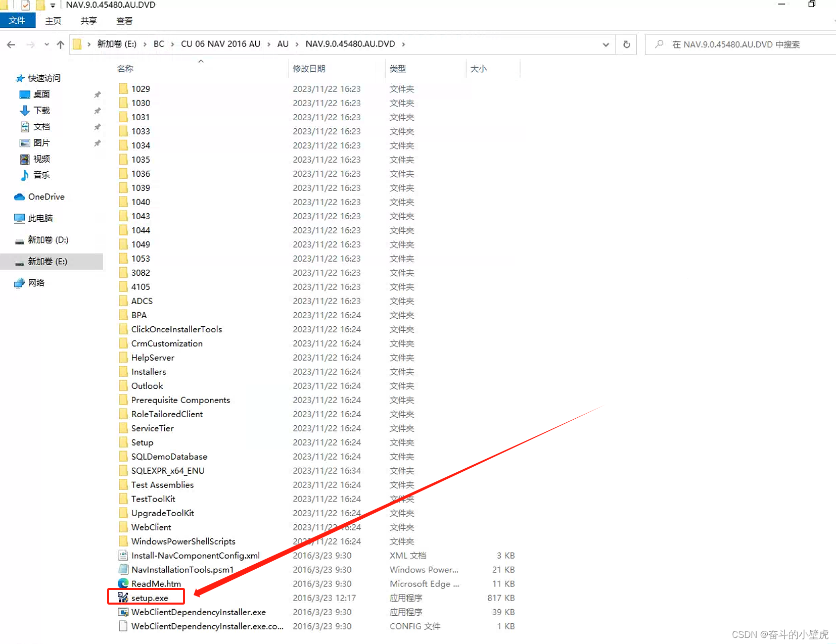Expand chevron after NAV.9.0.45480.AU.DVD breadcrumb
This screenshot has width=836, height=644.
coord(403,44)
